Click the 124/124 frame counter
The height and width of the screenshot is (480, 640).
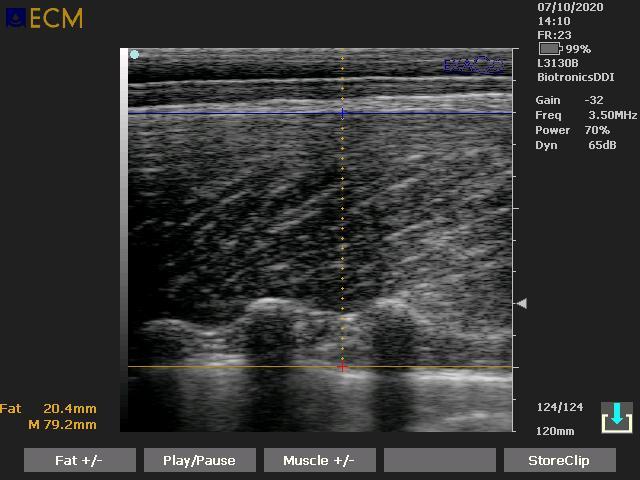pos(559,407)
